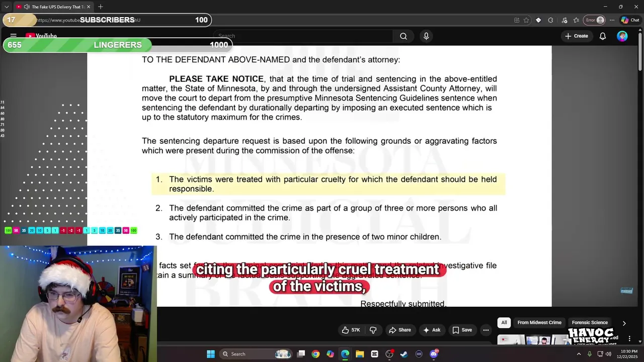Activate voice search microphone on YouTube

click(426, 36)
